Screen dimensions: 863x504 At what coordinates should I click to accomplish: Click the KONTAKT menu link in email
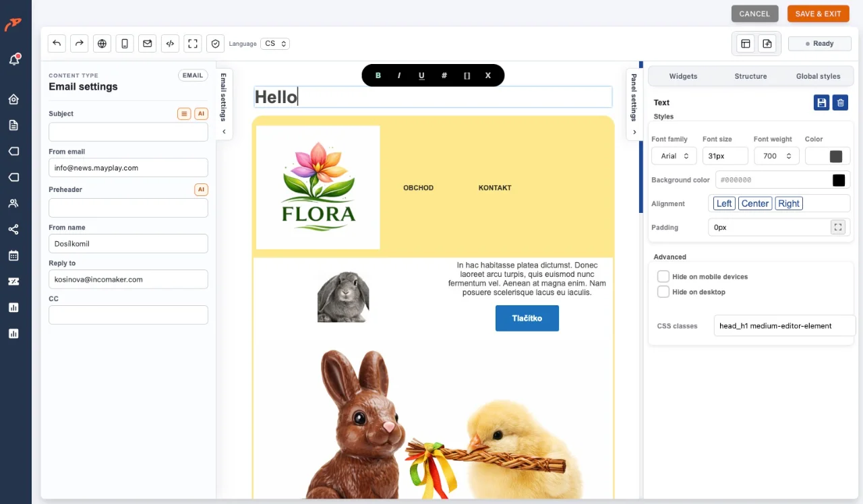coord(495,188)
